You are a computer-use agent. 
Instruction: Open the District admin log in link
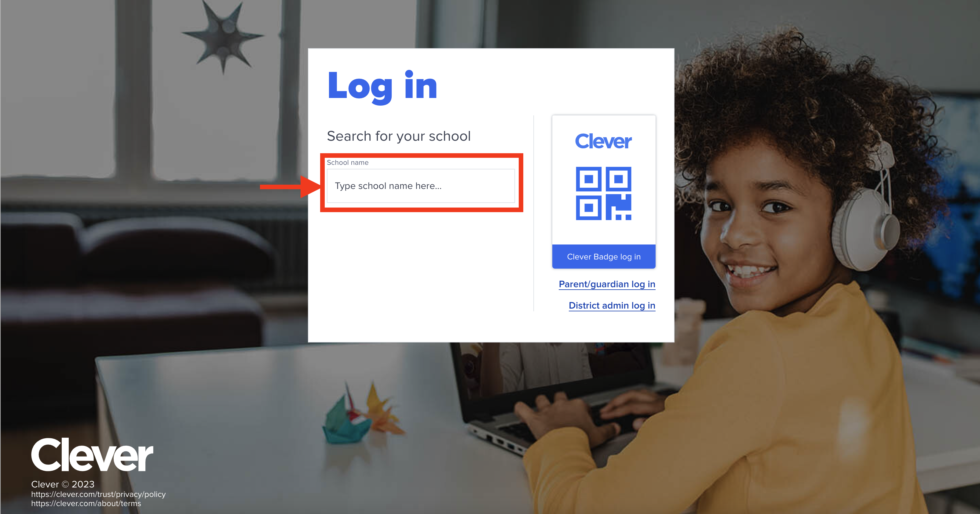(x=612, y=305)
